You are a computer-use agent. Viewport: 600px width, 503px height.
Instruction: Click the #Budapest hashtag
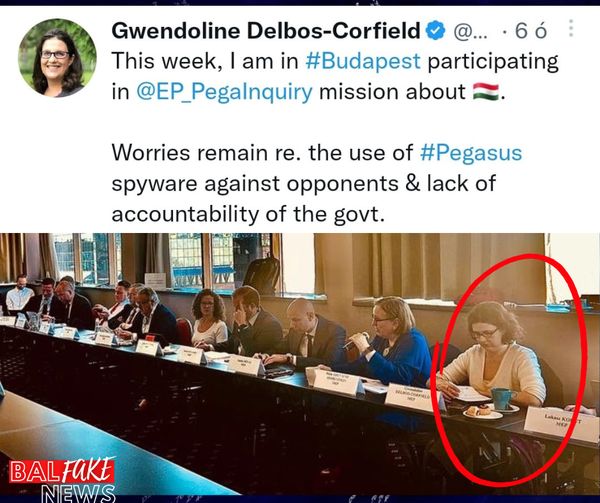point(363,61)
